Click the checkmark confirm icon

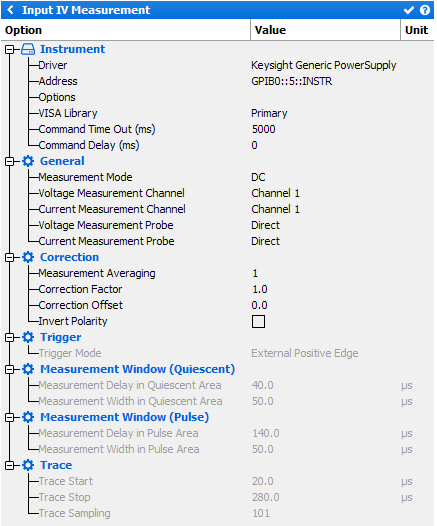(408, 10)
